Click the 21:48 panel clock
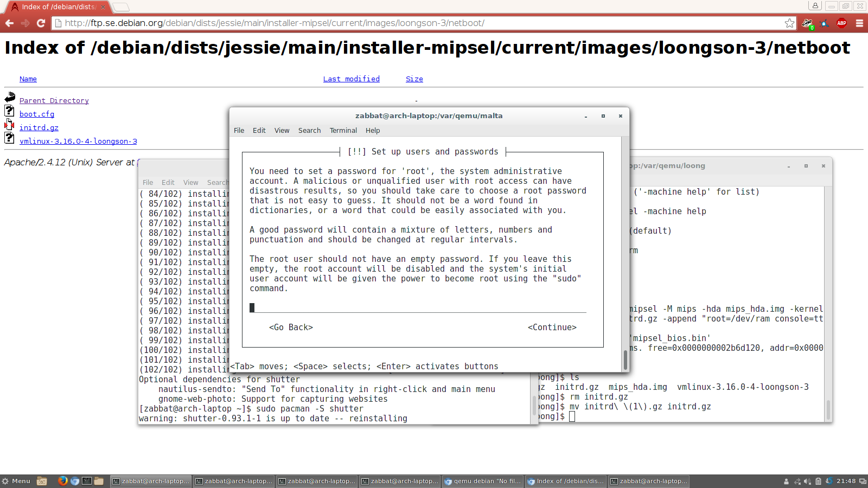Screen dimensions: 868x488 click(846, 481)
